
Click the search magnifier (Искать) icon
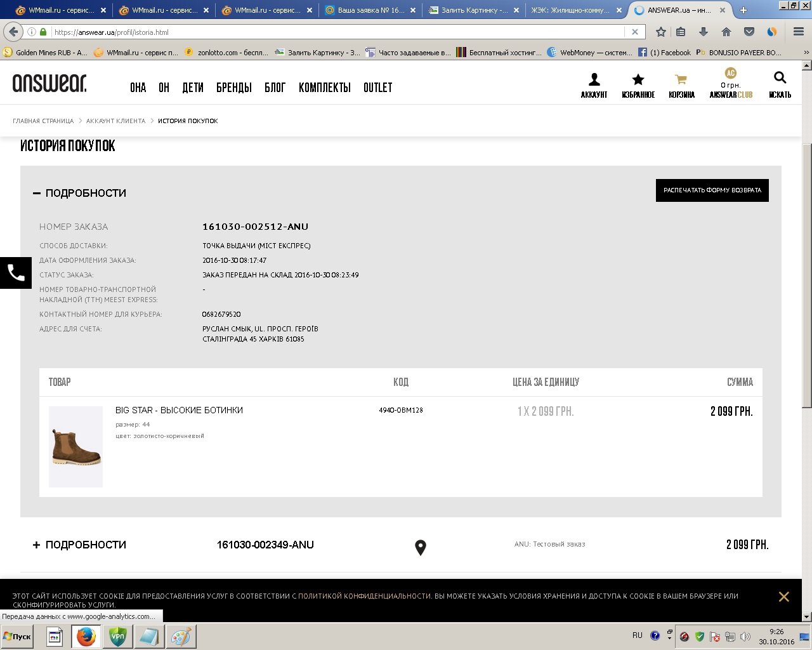tap(780, 77)
